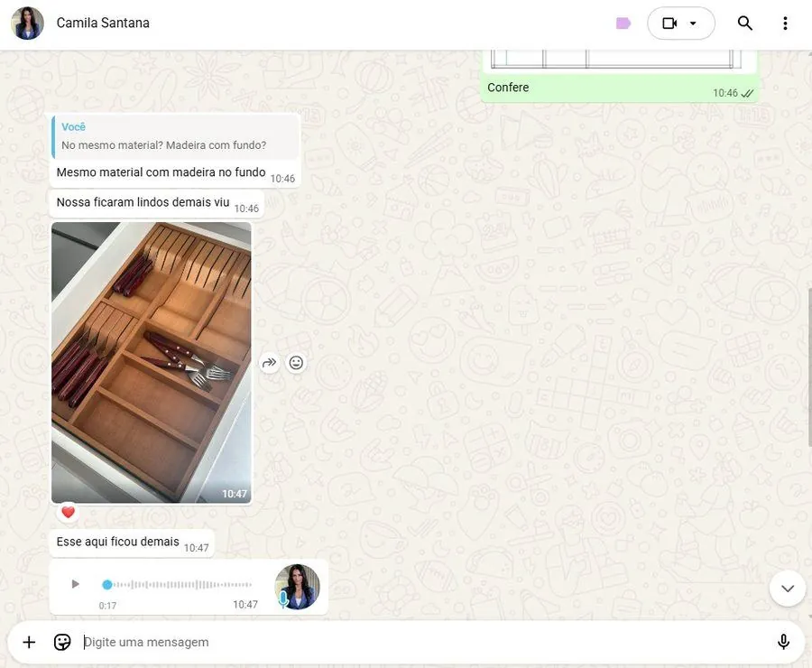Select message 'Nossa ficaram lindos demais viu'
812x668 pixels.
(143, 202)
